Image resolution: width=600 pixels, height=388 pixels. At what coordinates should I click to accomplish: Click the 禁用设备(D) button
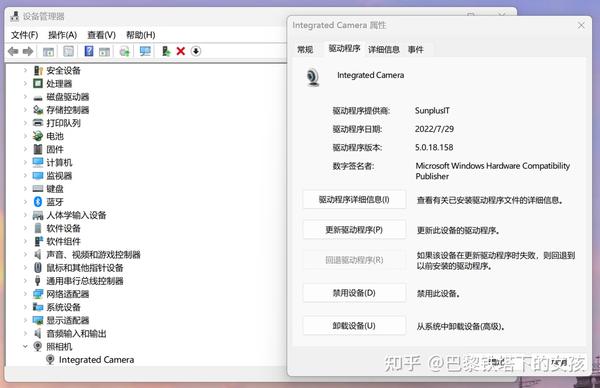point(354,293)
